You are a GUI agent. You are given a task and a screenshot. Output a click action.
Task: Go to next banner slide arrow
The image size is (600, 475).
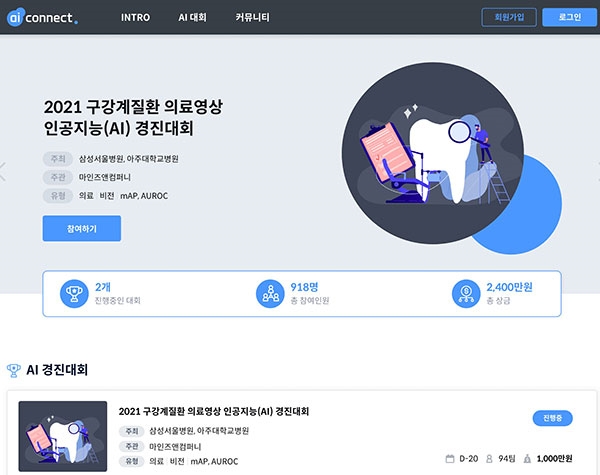597,171
